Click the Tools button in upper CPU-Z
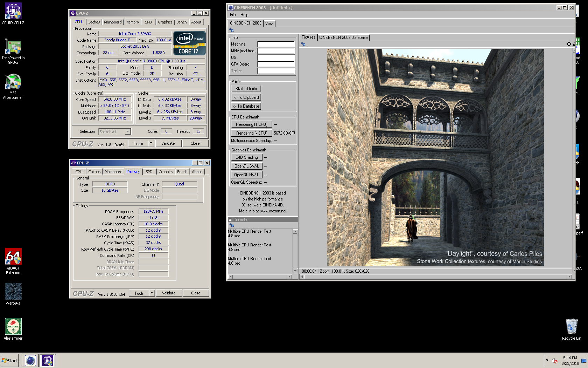Viewport: 588px width, 368px height. coord(138,143)
